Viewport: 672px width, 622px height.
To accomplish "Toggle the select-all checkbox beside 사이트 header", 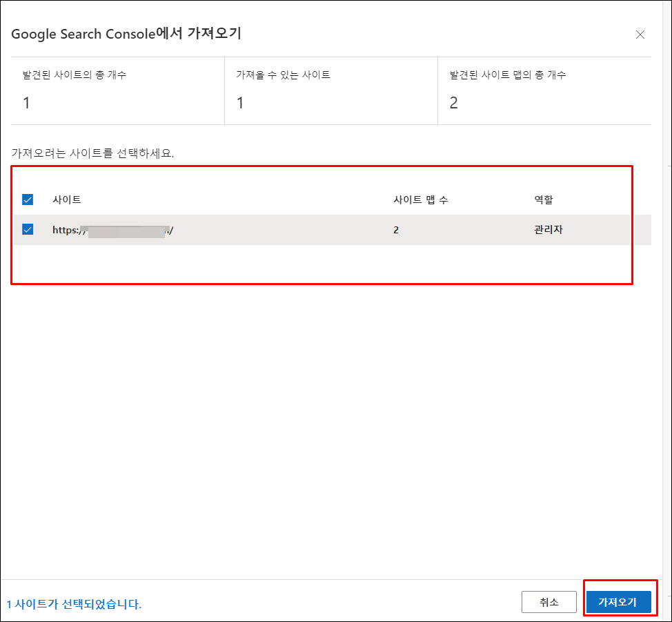I will click(28, 200).
